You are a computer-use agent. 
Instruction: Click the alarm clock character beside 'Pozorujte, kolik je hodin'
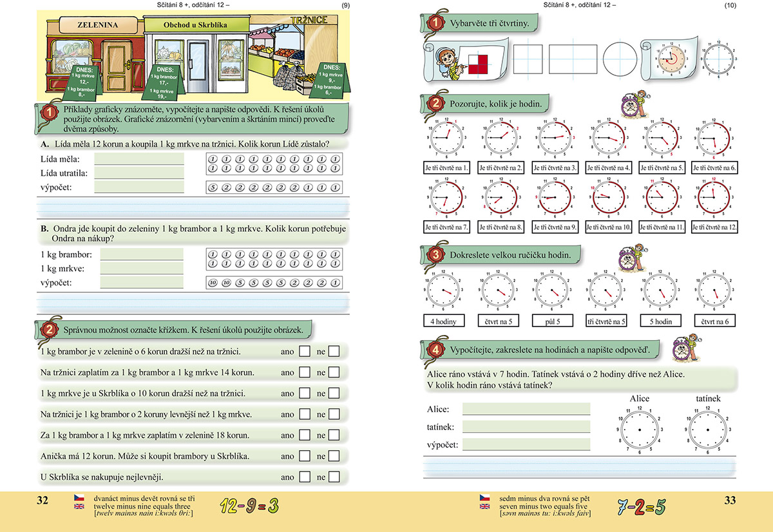[634, 105]
